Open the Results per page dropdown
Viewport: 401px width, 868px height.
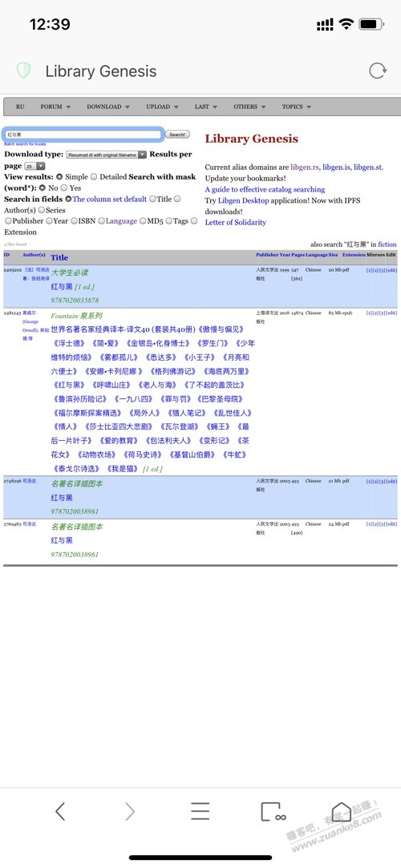tap(34, 166)
